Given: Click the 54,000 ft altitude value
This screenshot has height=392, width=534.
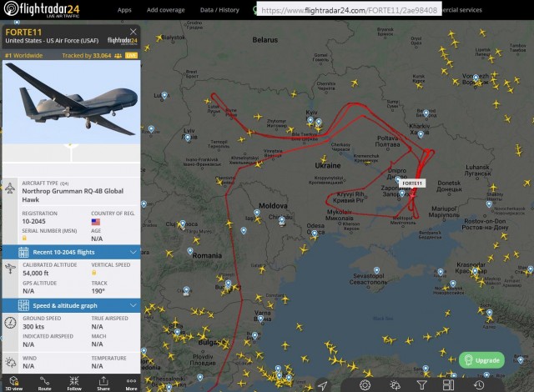Looking at the screenshot, I should 35,273.
